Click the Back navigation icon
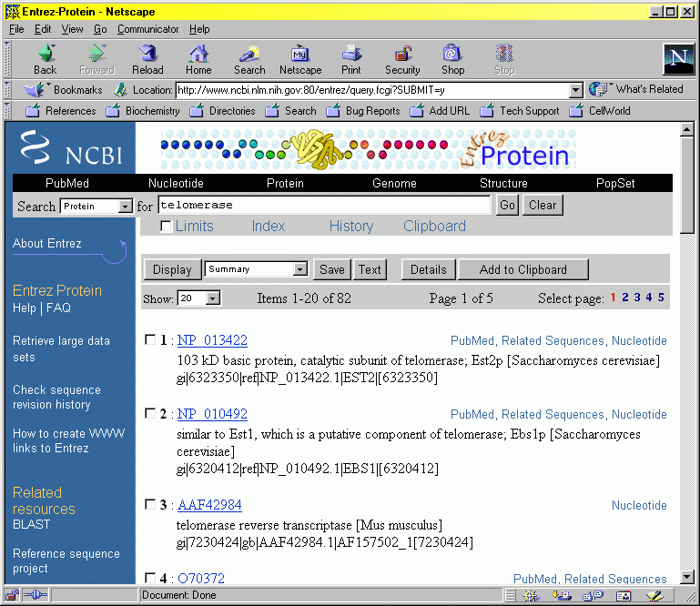This screenshot has height=606, width=700. [x=46, y=54]
